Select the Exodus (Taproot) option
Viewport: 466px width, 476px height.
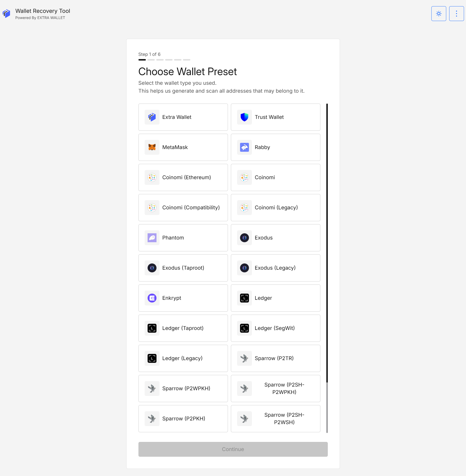point(183,268)
